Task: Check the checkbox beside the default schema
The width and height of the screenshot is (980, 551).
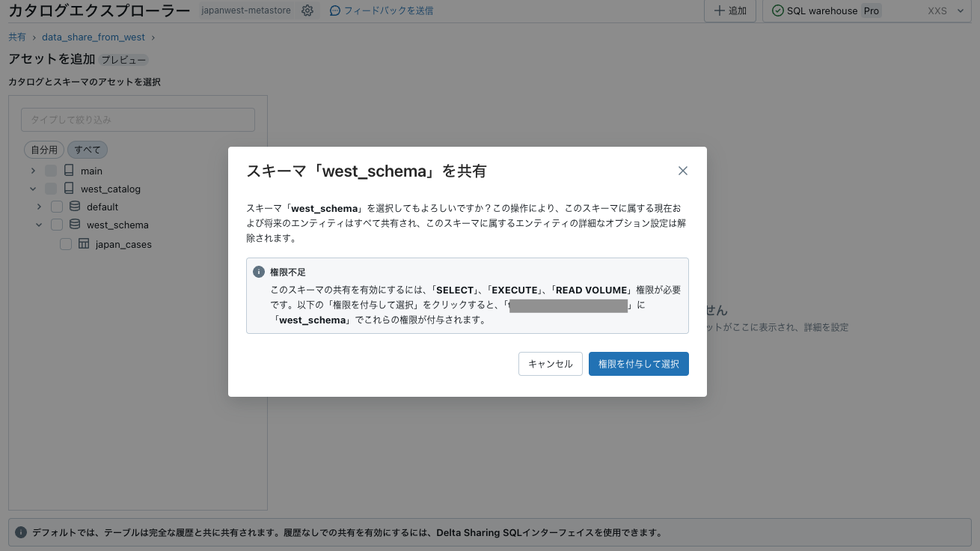Action: click(x=56, y=206)
